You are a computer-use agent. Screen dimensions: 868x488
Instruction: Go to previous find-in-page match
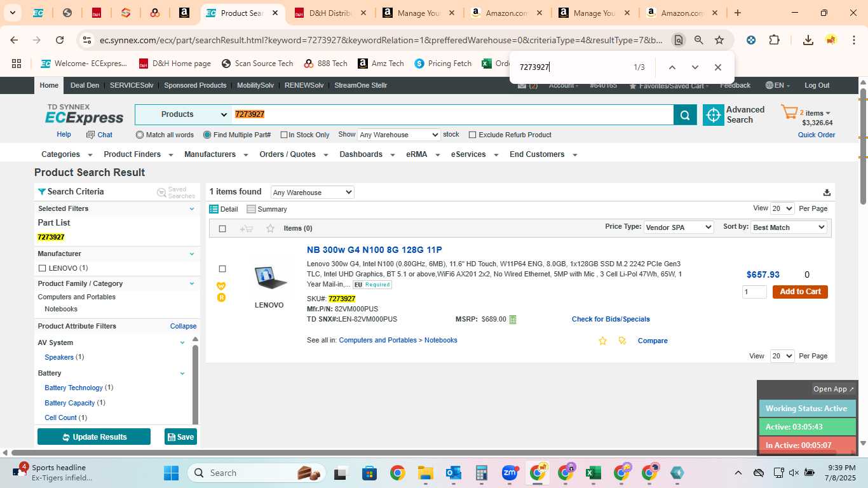point(672,67)
